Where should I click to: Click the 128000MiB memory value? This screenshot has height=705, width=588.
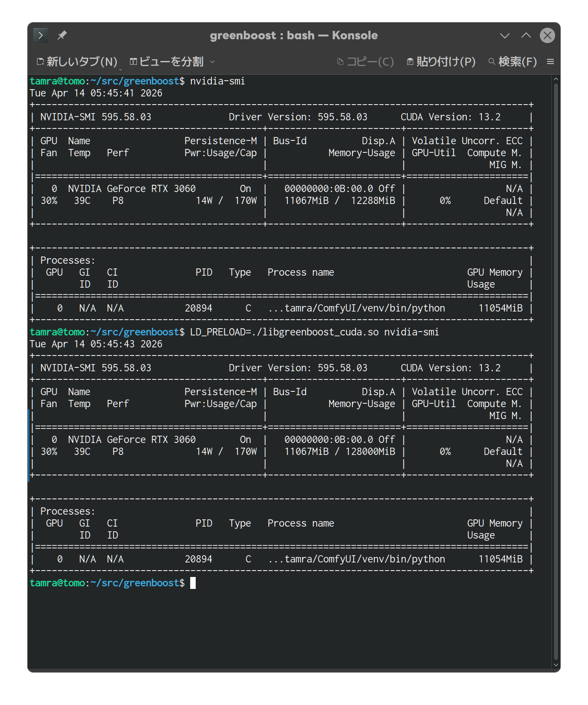[x=370, y=452]
